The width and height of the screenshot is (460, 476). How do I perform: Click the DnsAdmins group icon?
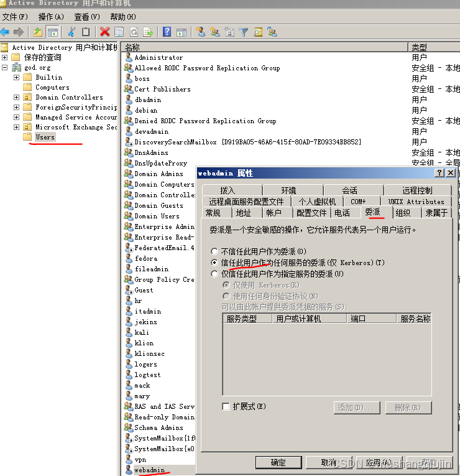click(129, 152)
